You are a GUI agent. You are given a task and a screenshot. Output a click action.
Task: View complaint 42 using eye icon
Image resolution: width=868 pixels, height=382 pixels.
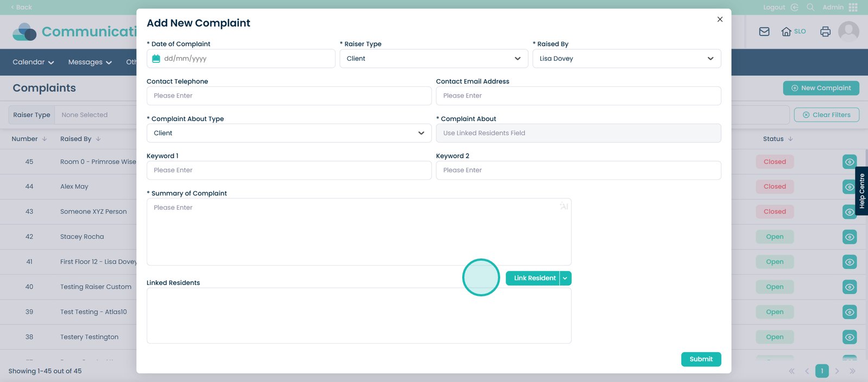850,237
